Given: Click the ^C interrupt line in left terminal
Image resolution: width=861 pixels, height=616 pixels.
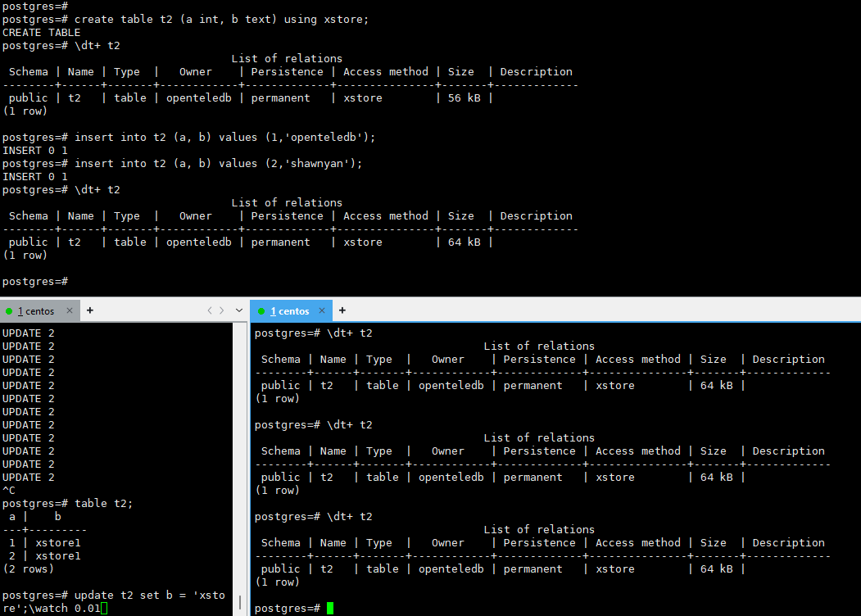Looking at the screenshot, I should coord(9,491).
